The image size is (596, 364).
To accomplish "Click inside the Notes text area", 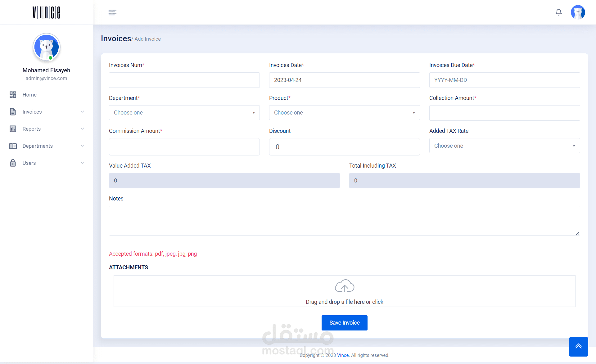I will (344, 220).
